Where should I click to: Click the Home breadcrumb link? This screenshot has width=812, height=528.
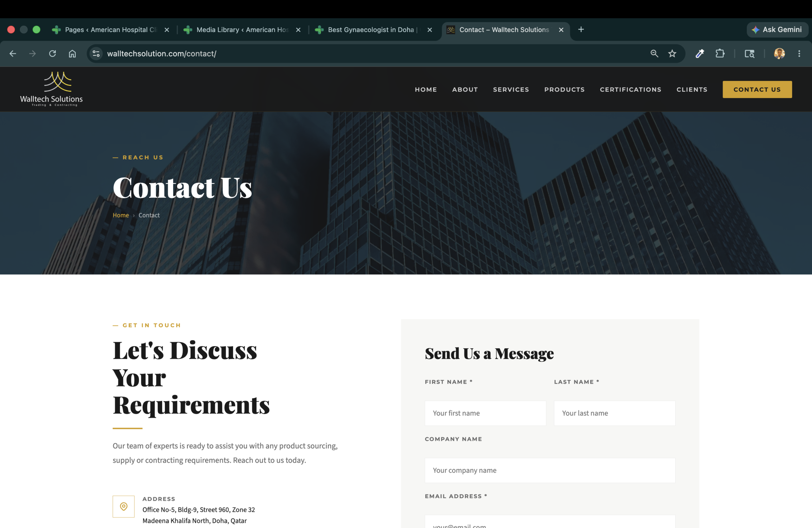[x=121, y=215]
